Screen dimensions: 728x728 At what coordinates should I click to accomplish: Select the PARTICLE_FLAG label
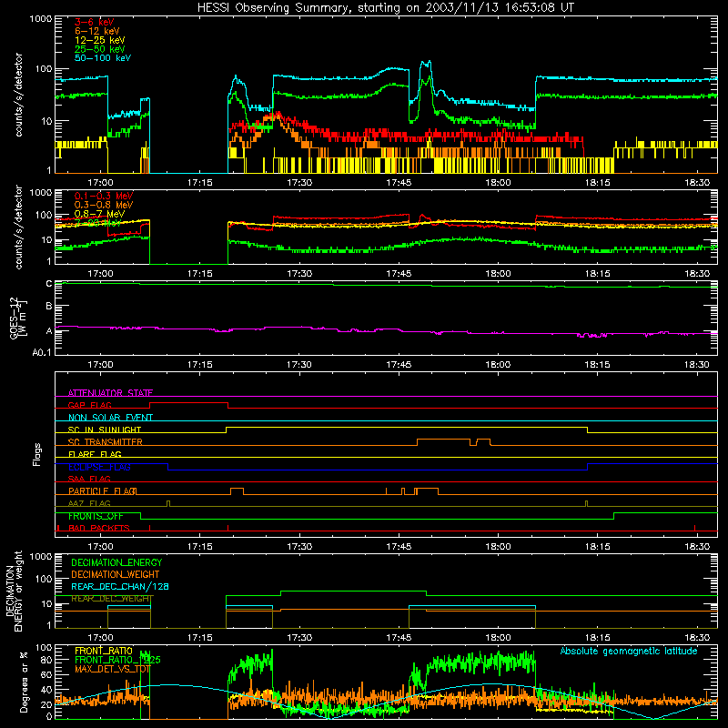click(103, 490)
